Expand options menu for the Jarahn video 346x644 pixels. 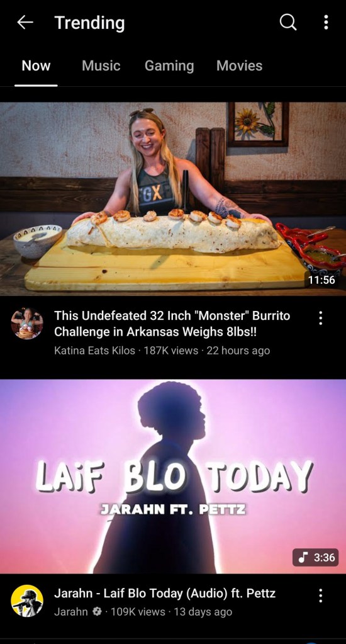(x=321, y=596)
